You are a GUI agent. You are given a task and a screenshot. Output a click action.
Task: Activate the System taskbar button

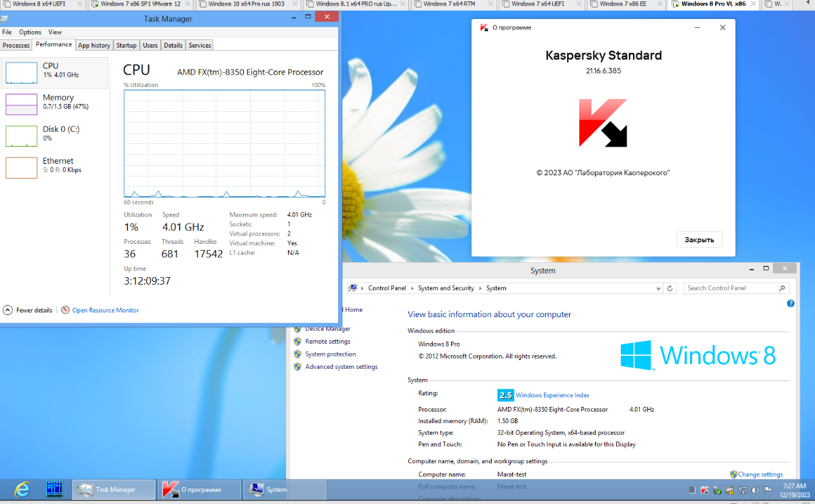point(285,489)
